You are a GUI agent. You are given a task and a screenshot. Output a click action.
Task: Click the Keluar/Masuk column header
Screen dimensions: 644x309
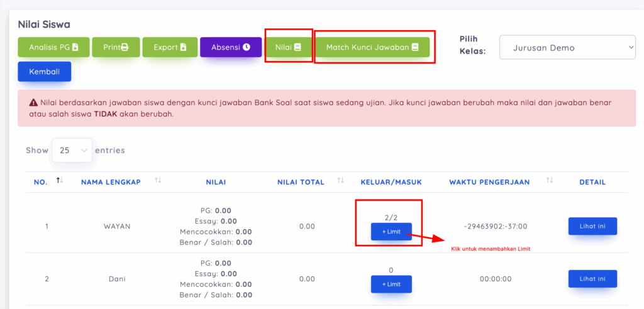tap(391, 182)
